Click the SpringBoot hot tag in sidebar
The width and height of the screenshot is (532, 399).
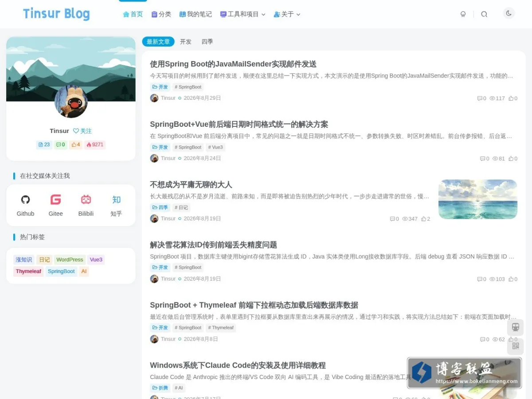[x=61, y=271]
